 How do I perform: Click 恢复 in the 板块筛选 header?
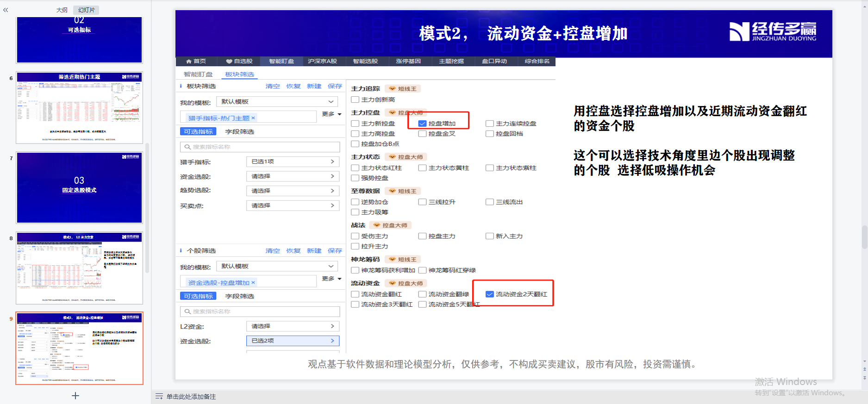pyautogui.click(x=293, y=87)
